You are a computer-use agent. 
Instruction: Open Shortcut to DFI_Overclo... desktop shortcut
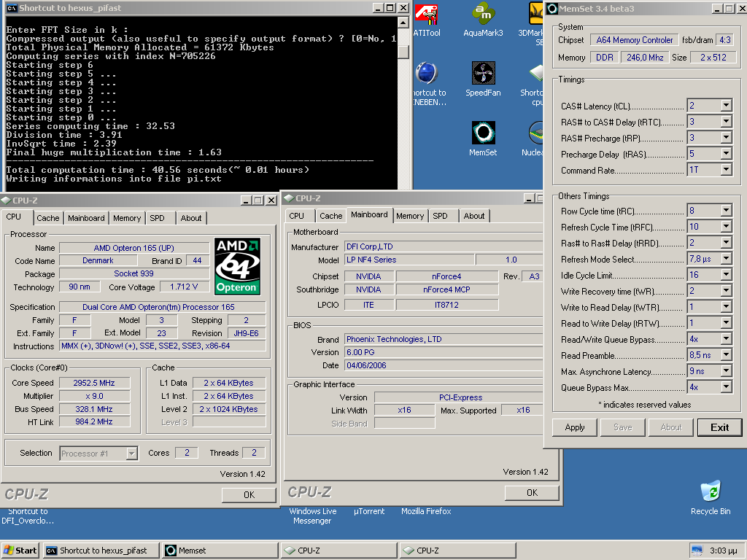pos(28,516)
